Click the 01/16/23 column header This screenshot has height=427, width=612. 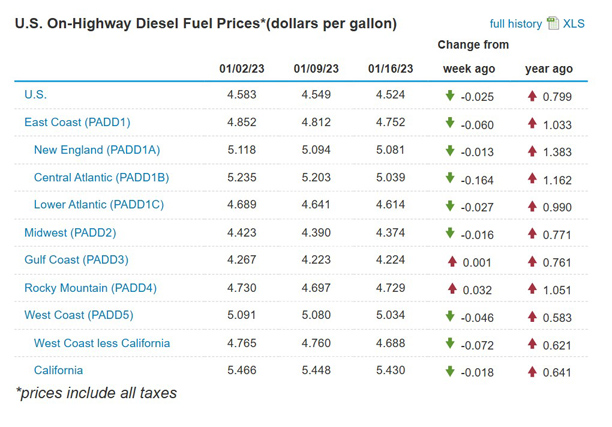point(387,68)
